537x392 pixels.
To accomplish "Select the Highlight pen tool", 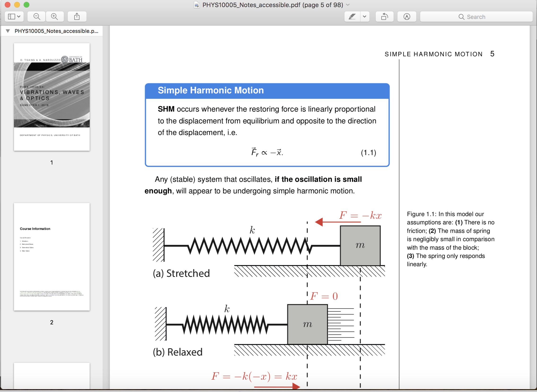I will tap(352, 17).
